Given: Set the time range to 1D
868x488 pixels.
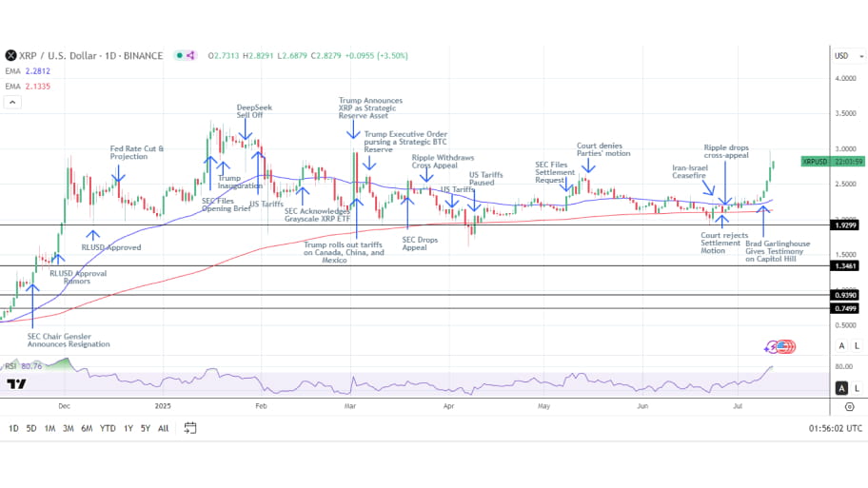Looking at the screenshot, I should [13, 428].
